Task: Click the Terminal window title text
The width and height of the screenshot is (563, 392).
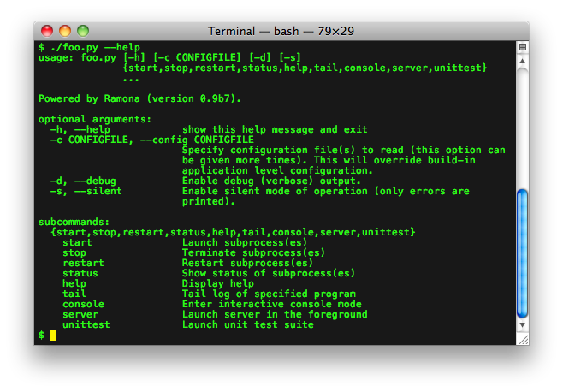Action: pyautogui.click(x=281, y=32)
